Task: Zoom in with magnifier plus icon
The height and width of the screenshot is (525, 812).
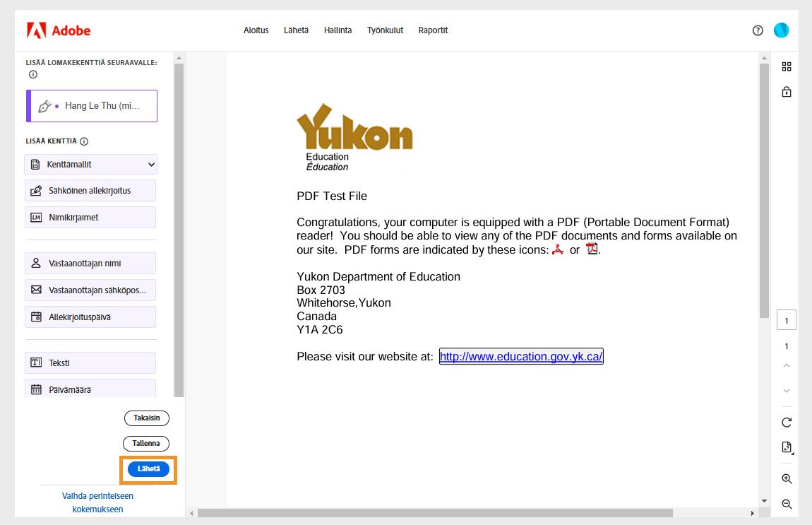Action: click(x=787, y=479)
